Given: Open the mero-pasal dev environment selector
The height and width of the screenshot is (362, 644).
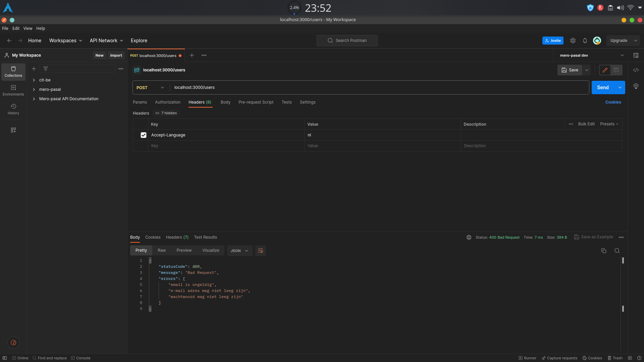Looking at the screenshot, I should click(592, 55).
